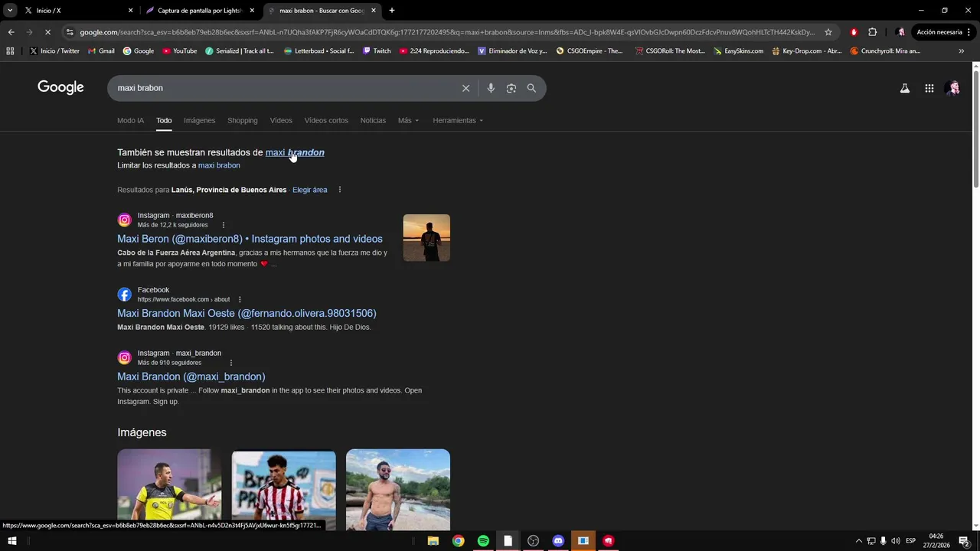Open Discord from the taskbar
Screen dimensions: 980x551
point(558,541)
